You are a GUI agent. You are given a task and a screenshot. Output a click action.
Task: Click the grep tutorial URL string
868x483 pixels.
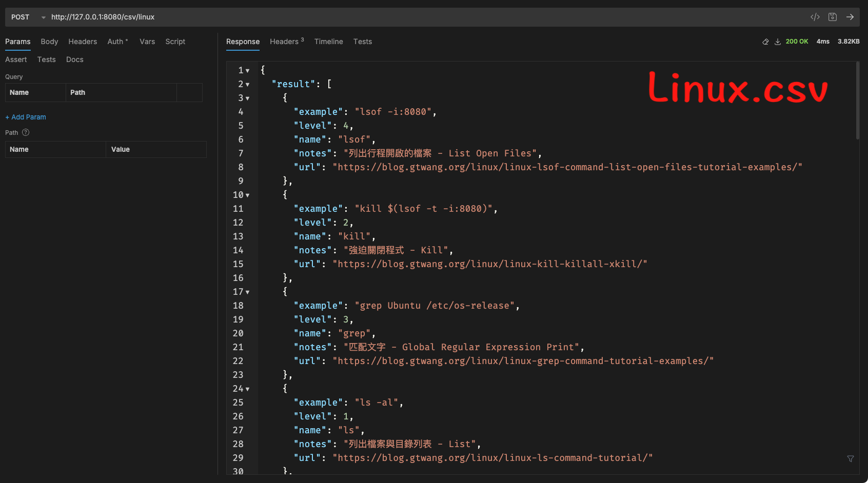tap(523, 361)
